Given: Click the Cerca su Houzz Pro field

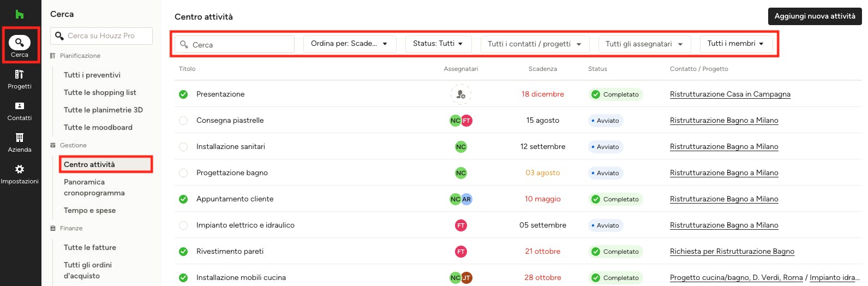Looking at the screenshot, I should 101,36.
